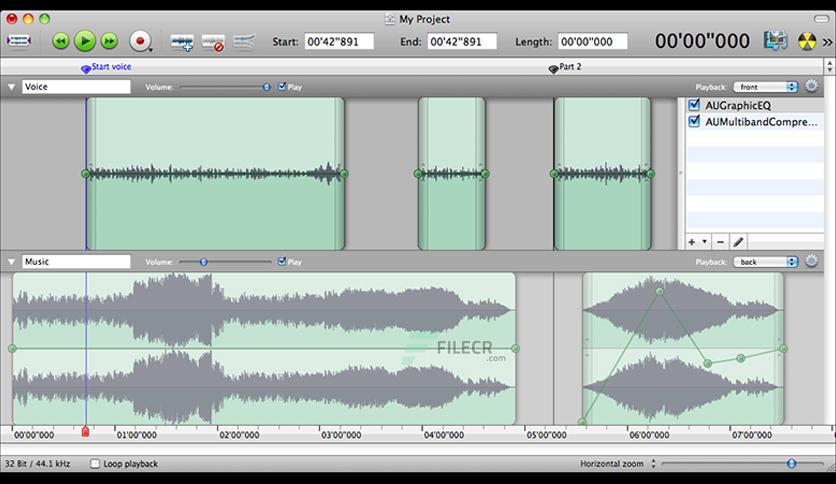This screenshot has width=836, height=484.
Task: Click the remove track toolbar icon
Action: point(213,42)
